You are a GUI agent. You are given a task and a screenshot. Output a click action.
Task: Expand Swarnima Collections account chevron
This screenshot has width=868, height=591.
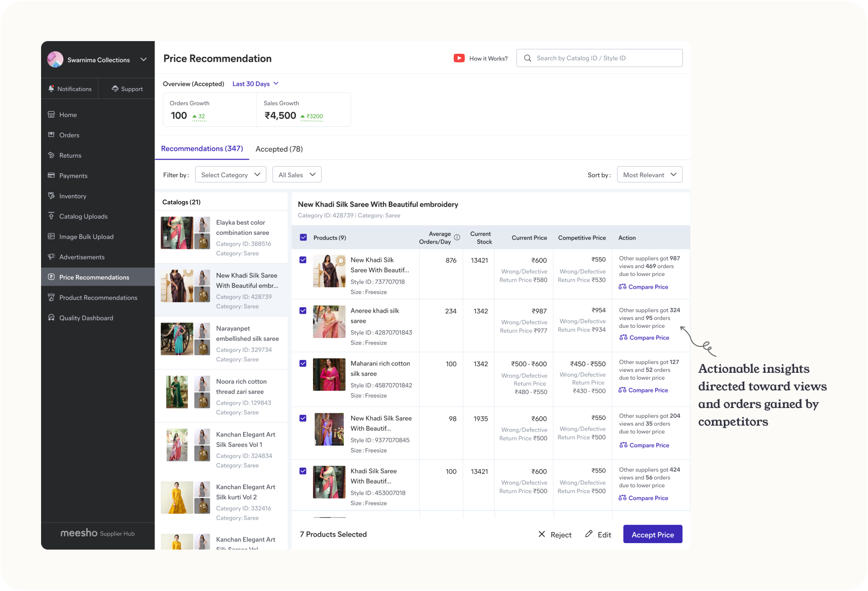pyautogui.click(x=143, y=60)
